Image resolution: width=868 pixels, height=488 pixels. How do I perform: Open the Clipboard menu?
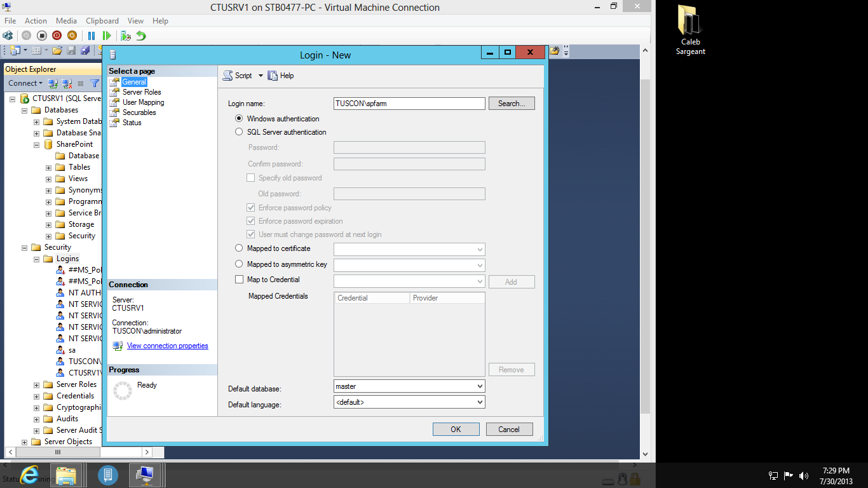click(x=102, y=21)
